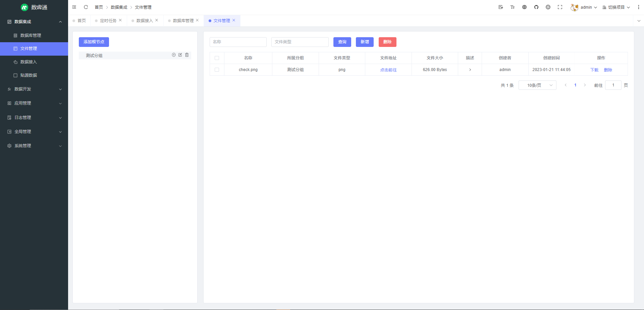This screenshot has width=644, height=310.
Task: Expand the 日志管理 sidebar group
Action: (x=34, y=118)
